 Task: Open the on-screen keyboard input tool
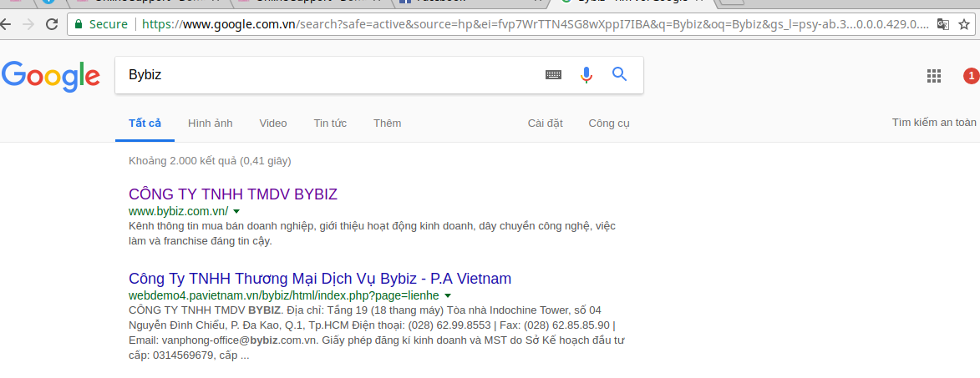point(553,75)
